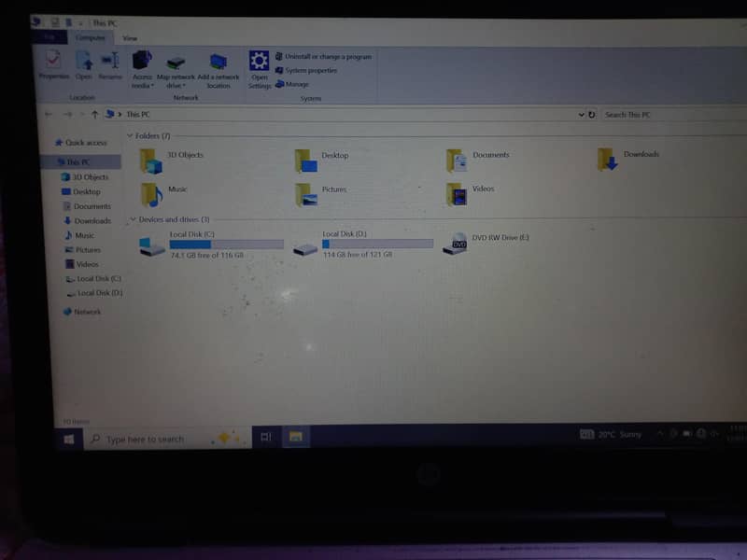This screenshot has height=560, width=747.
Task: Select Quick access in the sidebar
Action: coord(80,143)
